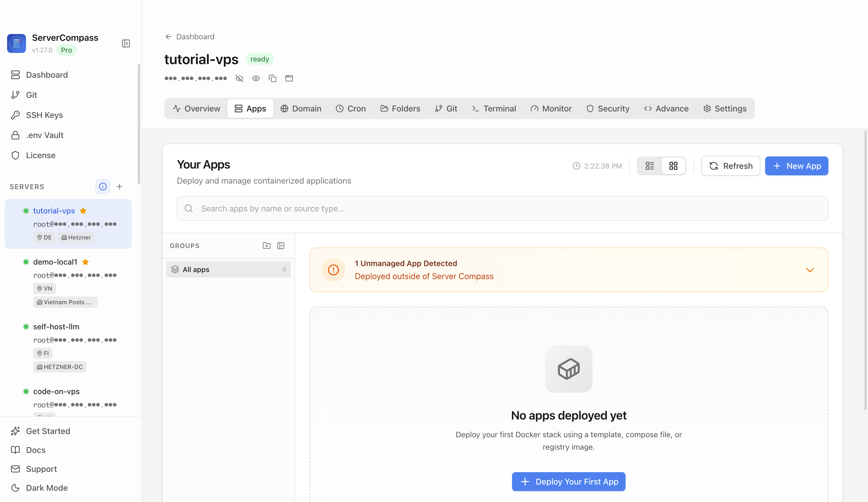
Task: Switch to the Folders tab
Action: [400, 109]
